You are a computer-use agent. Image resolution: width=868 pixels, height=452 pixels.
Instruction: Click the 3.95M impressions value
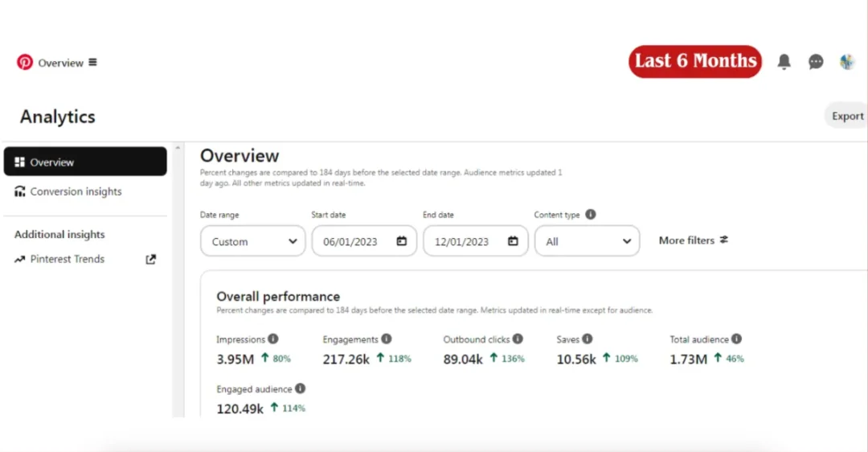tap(235, 359)
